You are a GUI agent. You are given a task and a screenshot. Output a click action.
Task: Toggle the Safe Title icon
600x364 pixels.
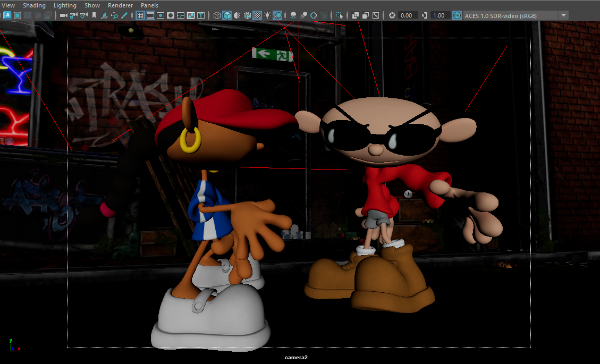pyautogui.click(x=200, y=15)
